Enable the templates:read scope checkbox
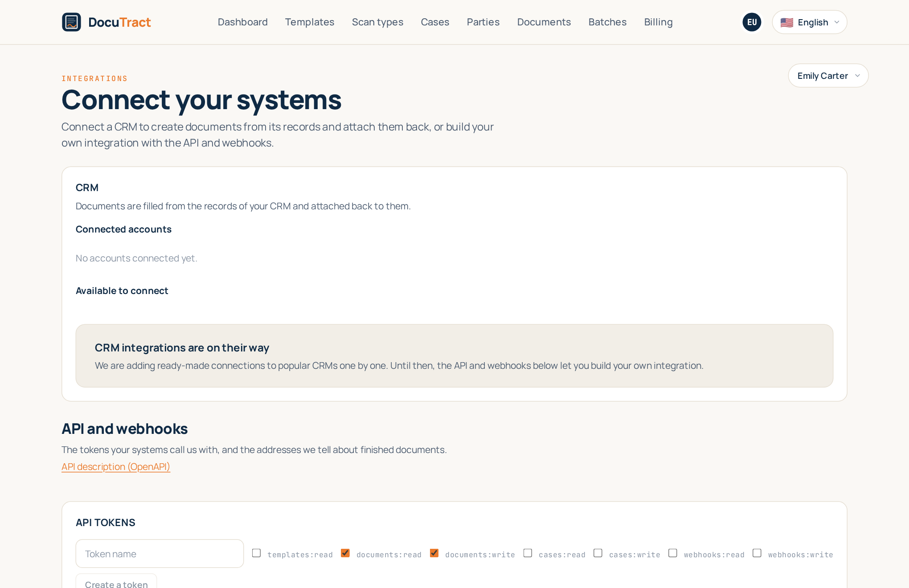Viewport: 909px width, 588px height. [x=256, y=553]
